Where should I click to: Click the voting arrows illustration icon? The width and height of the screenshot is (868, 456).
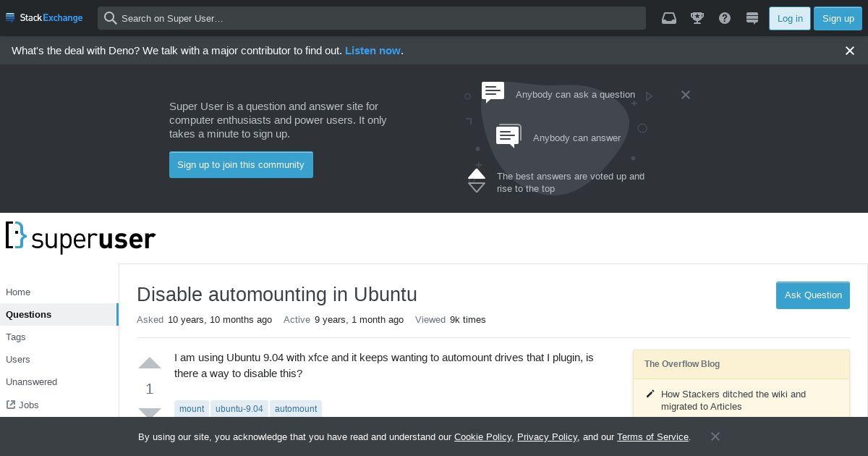point(477,181)
